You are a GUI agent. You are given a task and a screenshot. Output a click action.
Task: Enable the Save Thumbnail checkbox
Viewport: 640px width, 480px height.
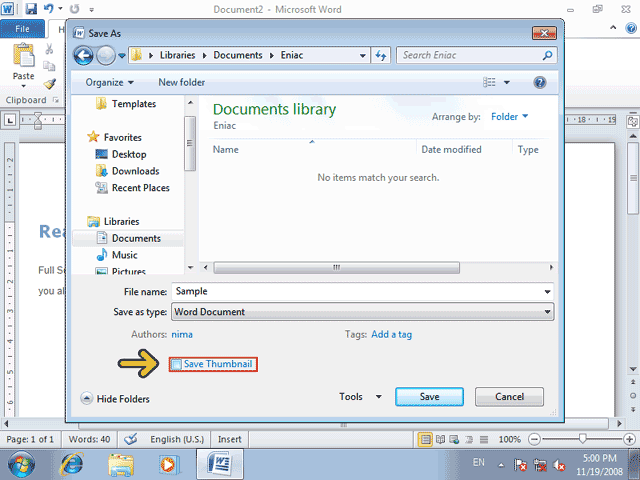click(176, 364)
